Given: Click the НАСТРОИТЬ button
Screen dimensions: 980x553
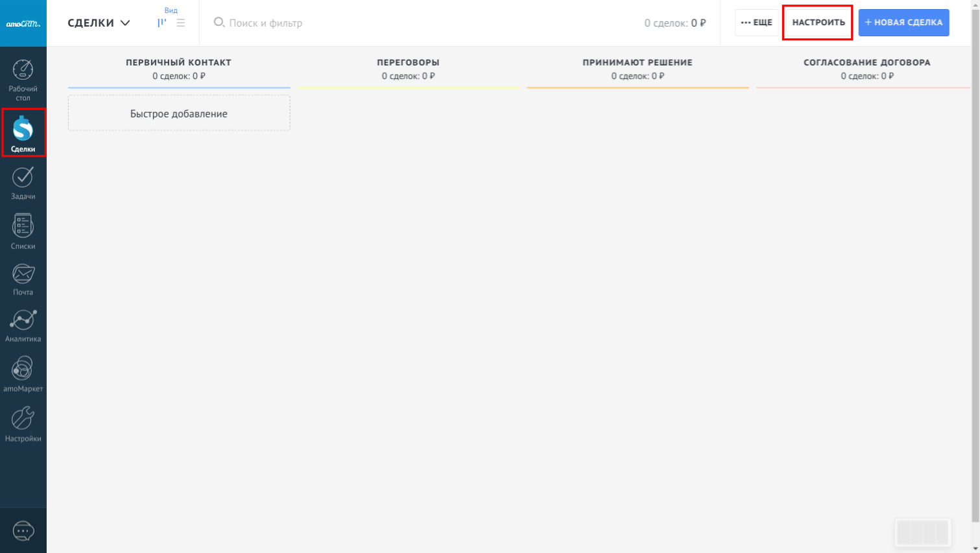Looking at the screenshot, I should (x=818, y=23).
